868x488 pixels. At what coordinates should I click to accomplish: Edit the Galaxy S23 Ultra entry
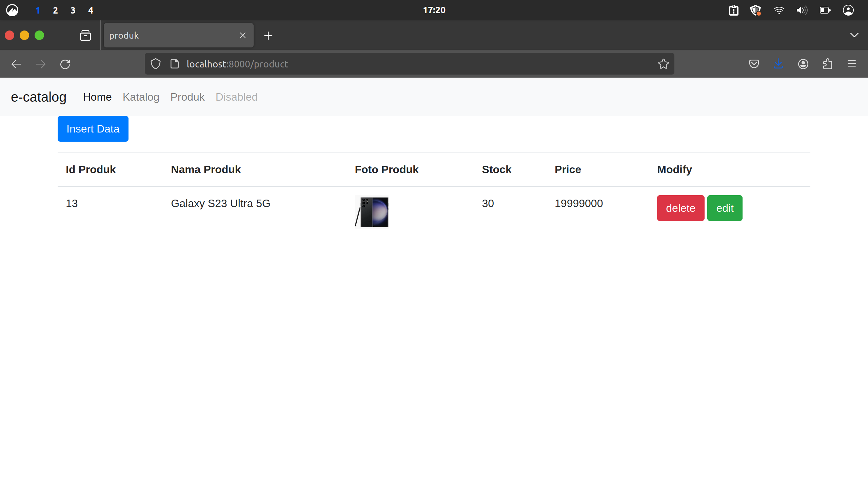(725, 208)
